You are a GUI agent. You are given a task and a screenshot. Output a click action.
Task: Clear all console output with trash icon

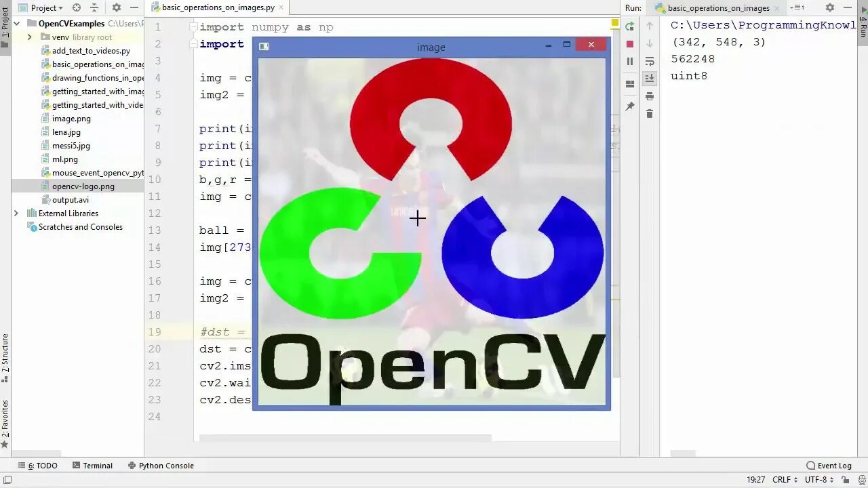tap(650, 114)
